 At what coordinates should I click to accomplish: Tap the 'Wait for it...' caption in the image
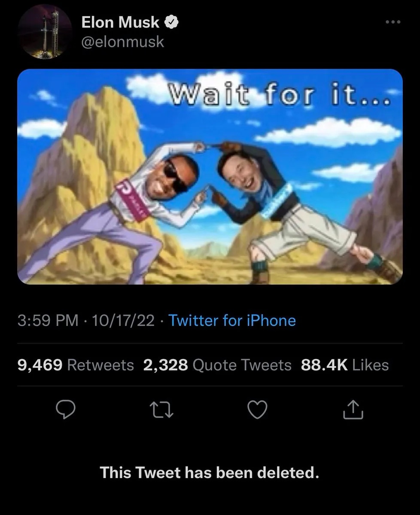click(278, 94)
